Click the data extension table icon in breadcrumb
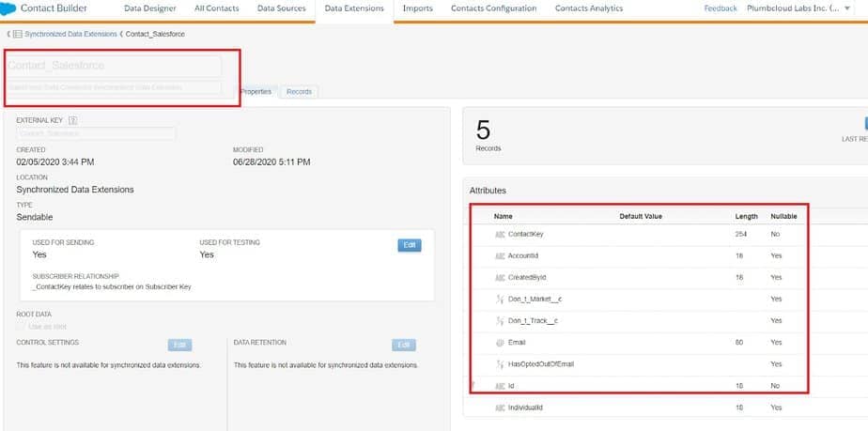 click(x=18, y=35)
